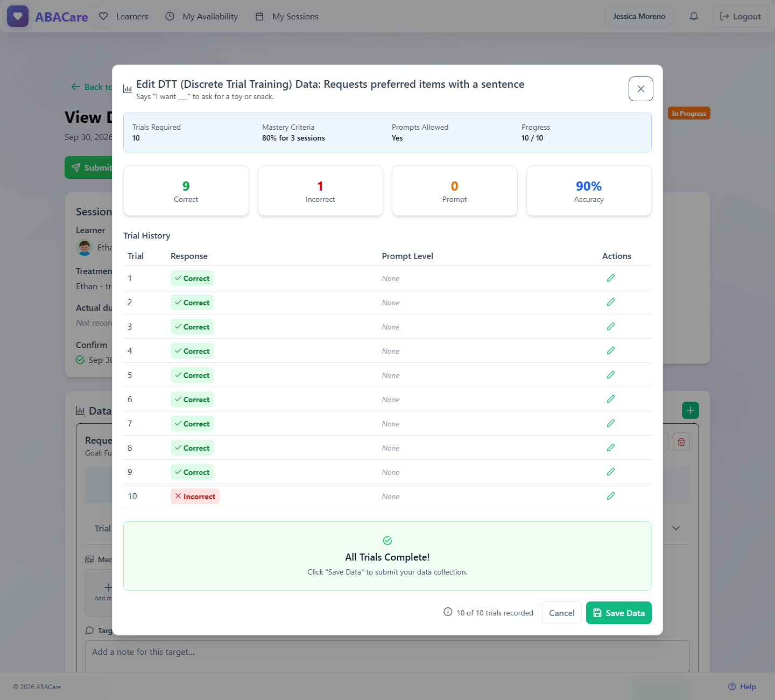Close the Edit DTT Data dialog
Image resolution: width=775 pixels, height=700 pixels.
640,89
